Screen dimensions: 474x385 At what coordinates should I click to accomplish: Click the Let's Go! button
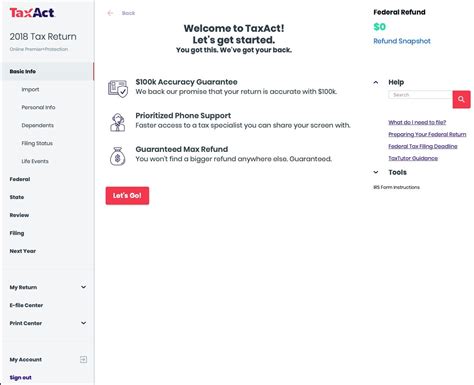127,196
